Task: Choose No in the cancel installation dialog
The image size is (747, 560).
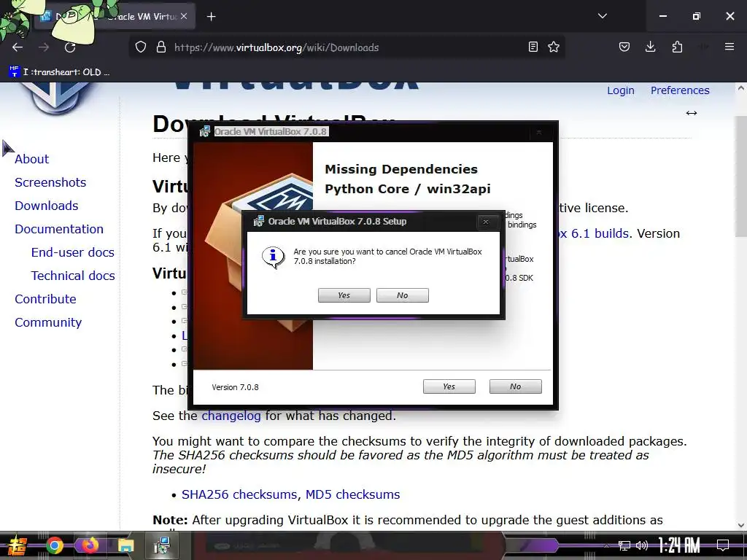Action: point(403,295)
